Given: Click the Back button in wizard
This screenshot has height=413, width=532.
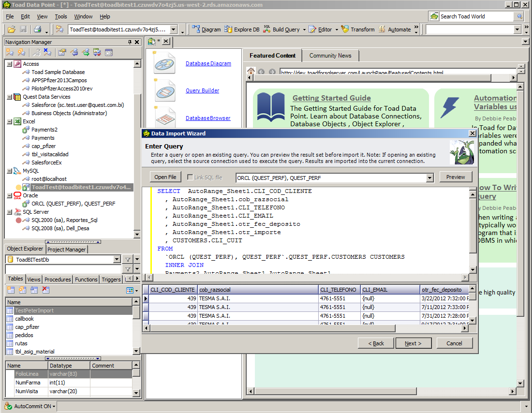Looking at the screenshot, I should click(x=376, y=343).
